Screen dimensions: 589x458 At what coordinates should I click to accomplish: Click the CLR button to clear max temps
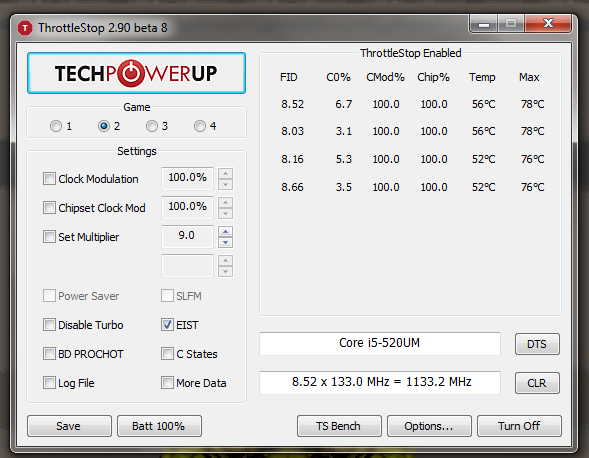coord(537,383)
